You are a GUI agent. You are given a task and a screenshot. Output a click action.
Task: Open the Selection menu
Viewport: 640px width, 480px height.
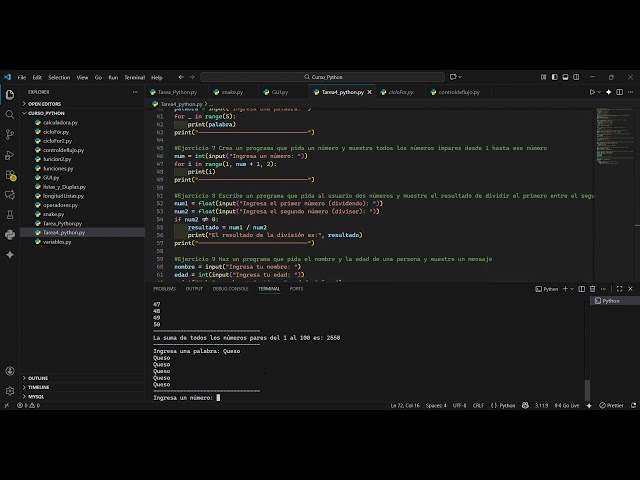59,78
